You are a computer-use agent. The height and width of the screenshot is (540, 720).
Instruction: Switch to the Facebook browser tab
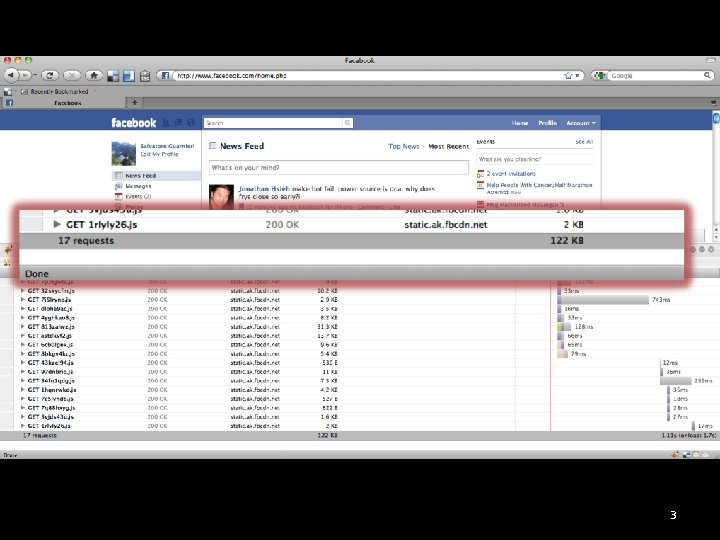(x=63, y=103)
